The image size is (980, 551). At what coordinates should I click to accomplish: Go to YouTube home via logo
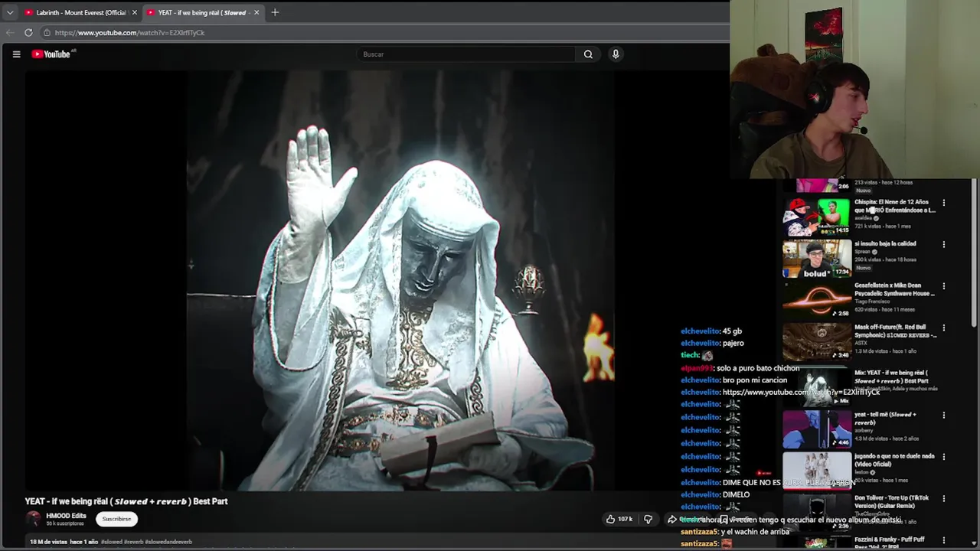point(51,54)
